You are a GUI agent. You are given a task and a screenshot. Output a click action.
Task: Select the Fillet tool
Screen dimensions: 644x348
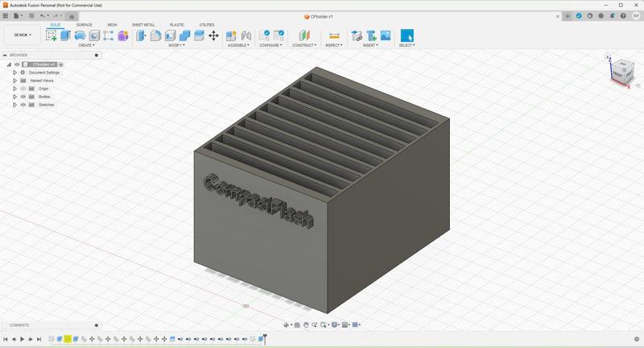coord(155,35)
